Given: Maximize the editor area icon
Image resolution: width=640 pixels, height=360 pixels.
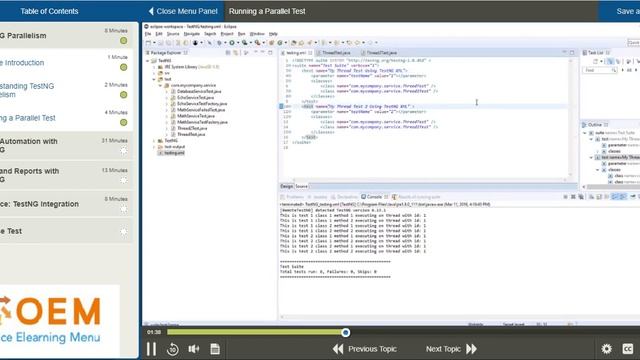Looking at the screenshot, I should pos(572,53).
